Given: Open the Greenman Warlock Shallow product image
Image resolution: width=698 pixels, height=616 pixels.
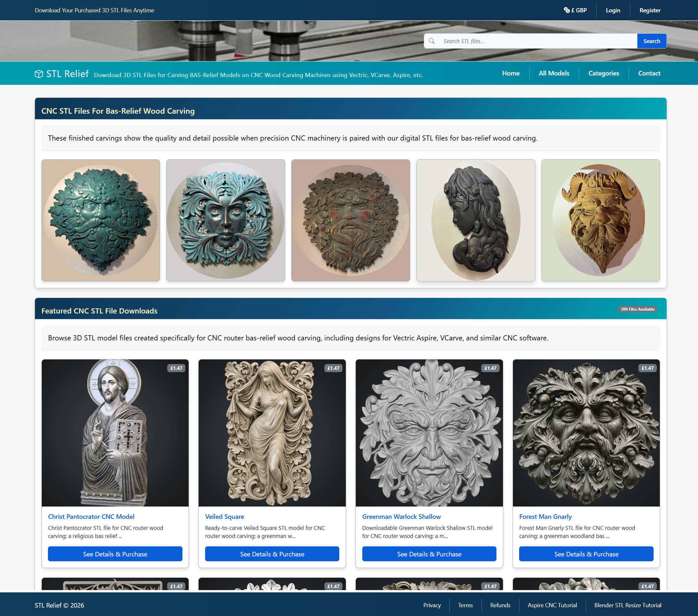Looking at the screenshot, I should 429,433.
